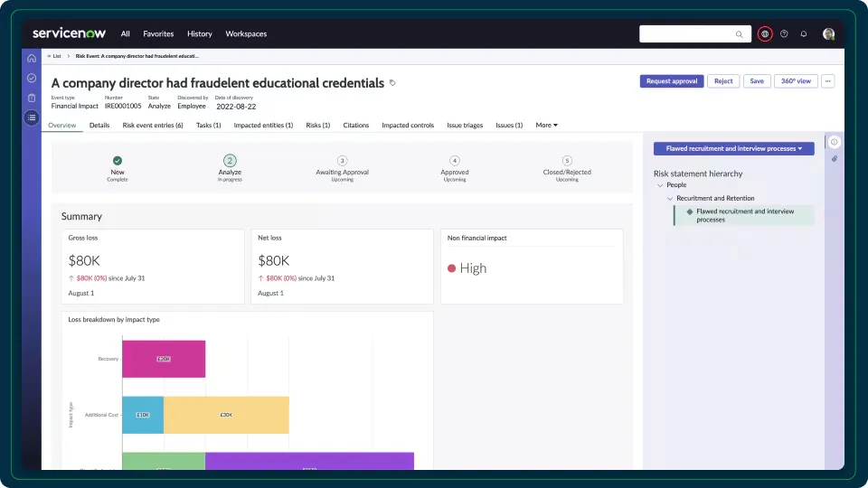Open notifications bell icon

pyautogui.click(x=803, y=33)
